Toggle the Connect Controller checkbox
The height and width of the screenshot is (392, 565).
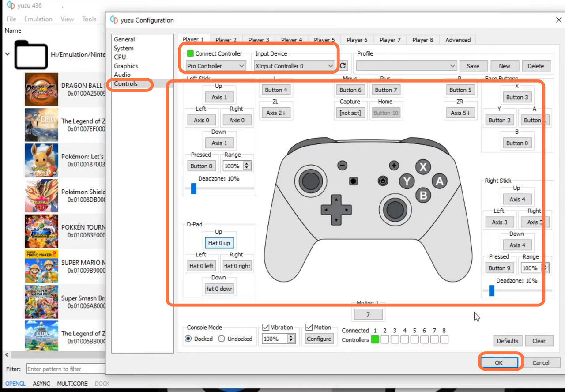pos(190,53)
